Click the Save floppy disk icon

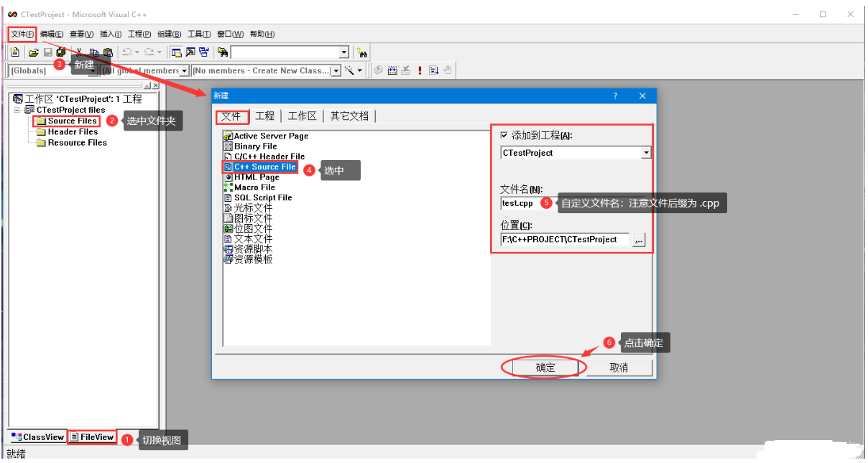click(x=48, y=52)
